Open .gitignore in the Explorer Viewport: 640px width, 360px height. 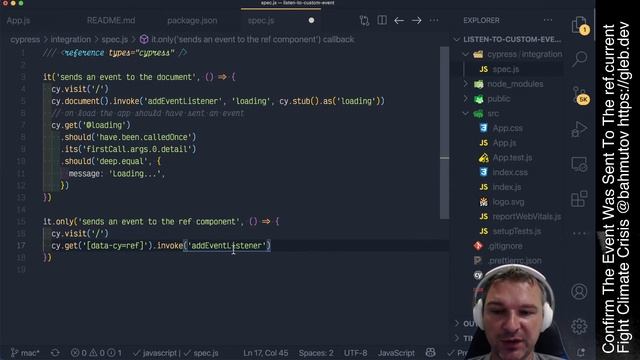(505, 246)
